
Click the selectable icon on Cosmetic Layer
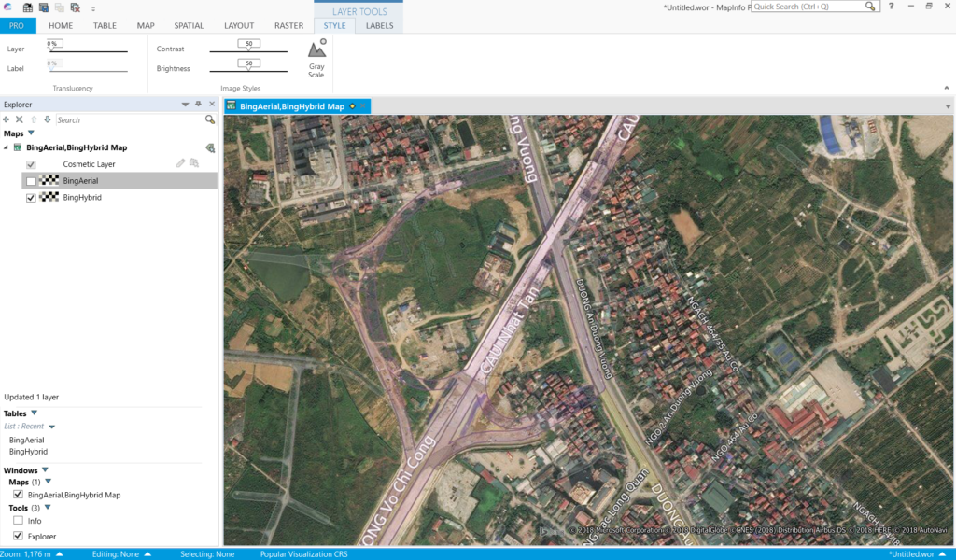[194, 163]
